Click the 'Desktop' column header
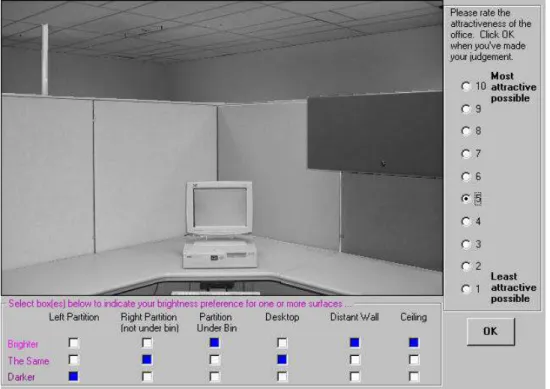This screenshot has width=550, height=389. [x=282, y=317]
